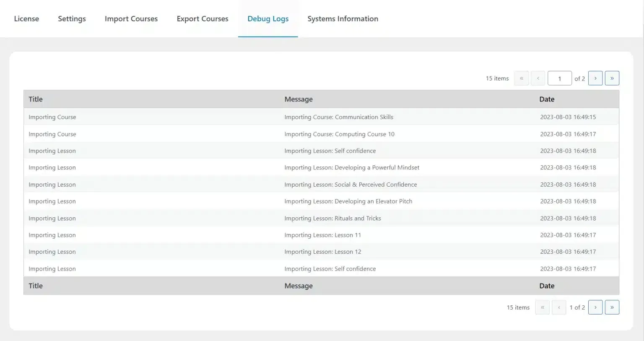
Task: Click the first-page arrow in top pagination
Action: pos(521,78)
